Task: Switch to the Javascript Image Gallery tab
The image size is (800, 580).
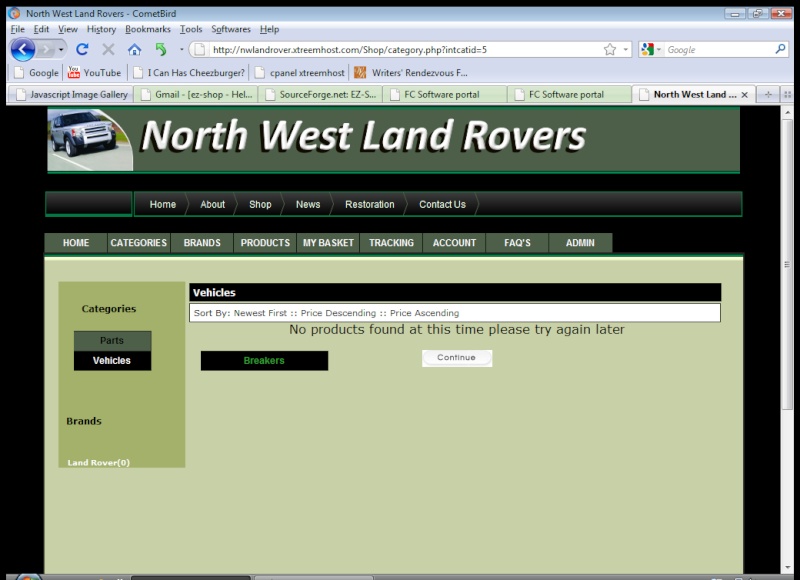Action: click(71, 94)
